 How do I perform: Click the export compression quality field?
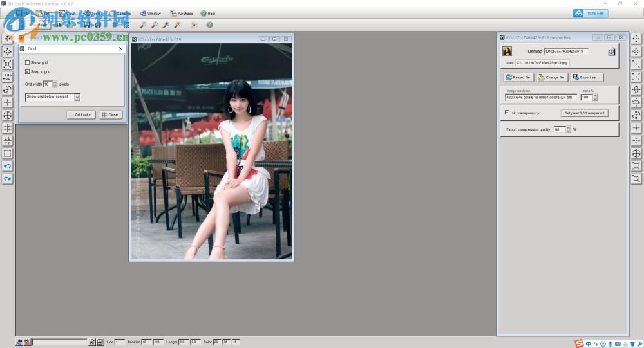tap(560, 130)
